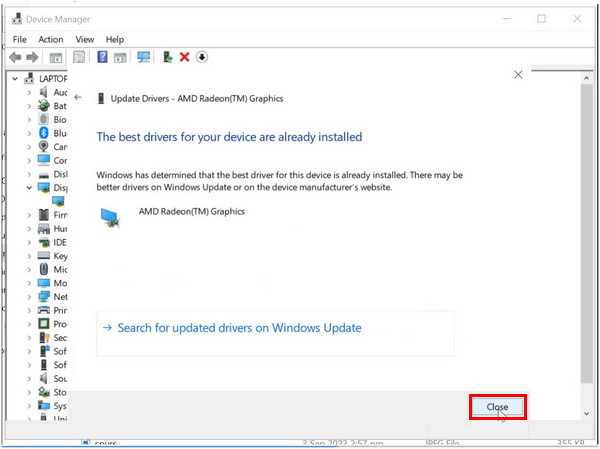This screenshot has height=449, width=600.
Task: Click the toolbar back navigation arrow
Action: point(15,57)
